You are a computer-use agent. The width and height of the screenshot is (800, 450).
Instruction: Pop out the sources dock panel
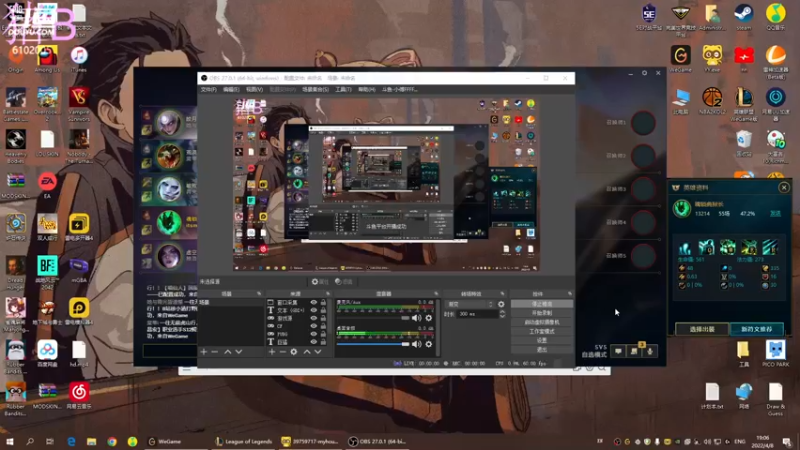(328, 294)
